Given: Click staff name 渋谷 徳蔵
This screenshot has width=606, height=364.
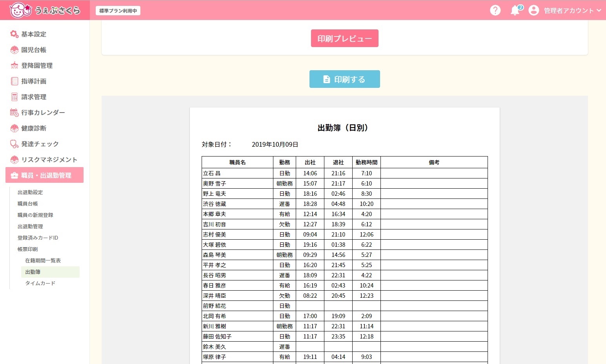Looking at the screenshot, I should point(215,204).
